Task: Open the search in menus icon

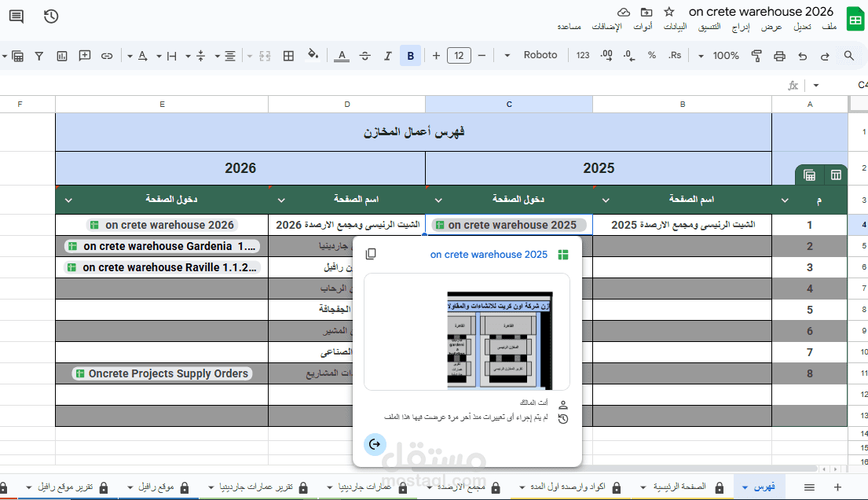Action: click(x=848, y=55)
